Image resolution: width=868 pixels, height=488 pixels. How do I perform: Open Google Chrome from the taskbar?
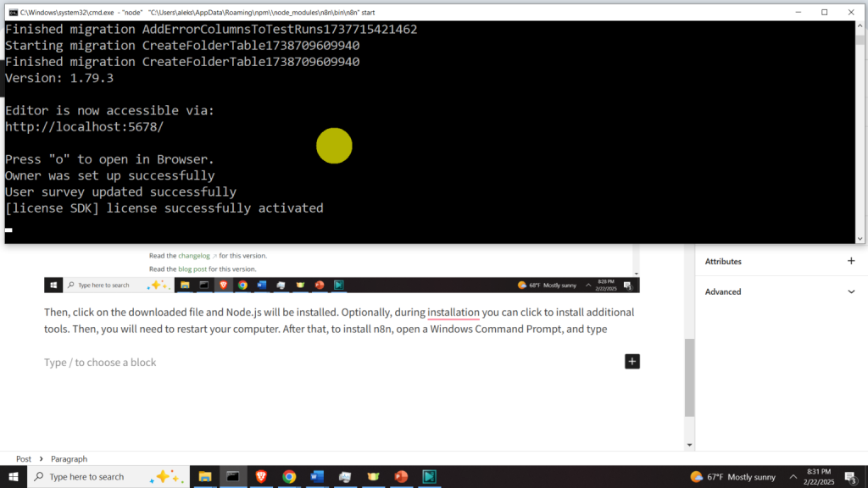pos(289,477)
